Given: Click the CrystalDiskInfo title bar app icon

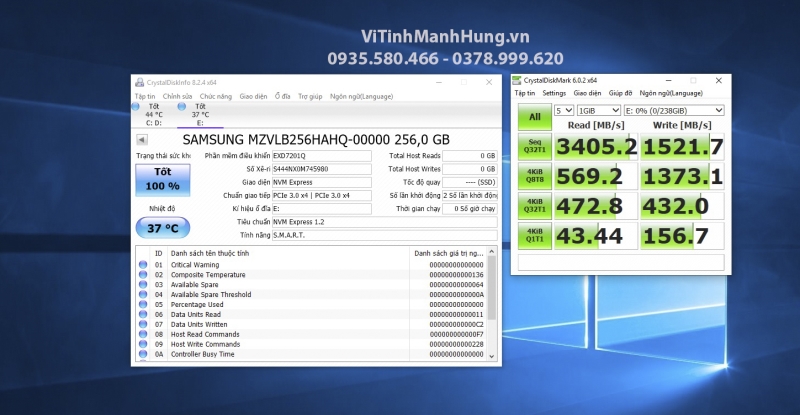Looking at the screenshot, I should (139, 82).
